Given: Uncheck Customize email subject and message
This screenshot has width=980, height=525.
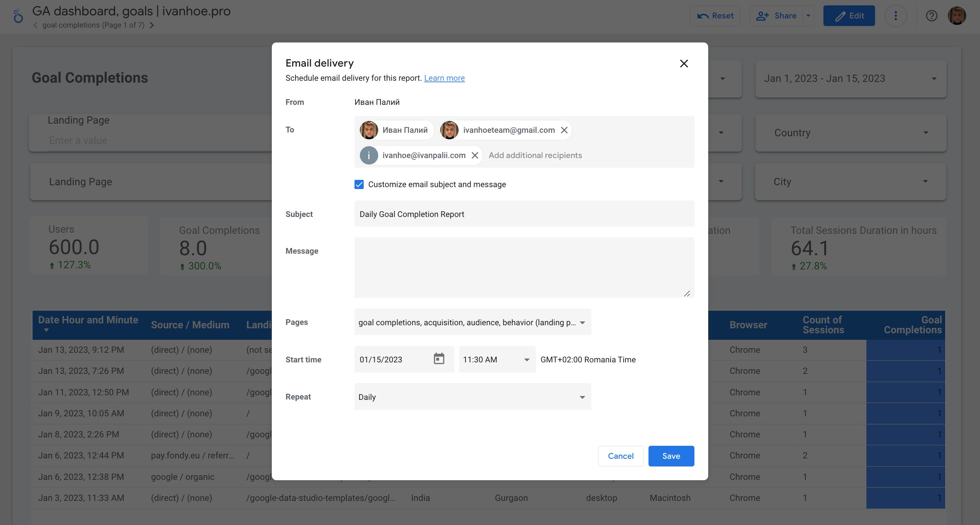Looking at the screenshot, I should tap(359, 184).
